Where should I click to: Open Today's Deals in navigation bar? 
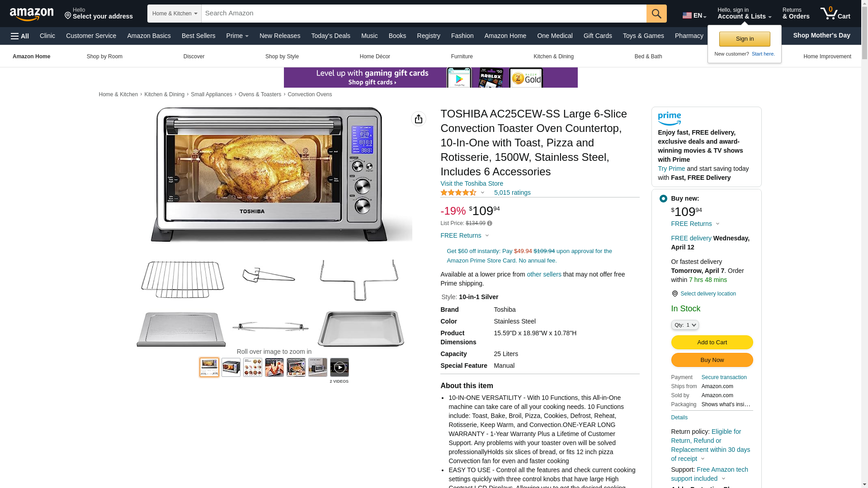(330, 36)
